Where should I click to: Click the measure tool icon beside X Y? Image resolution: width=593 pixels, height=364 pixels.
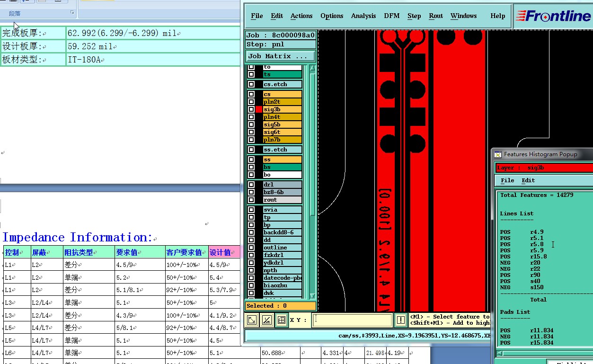(266, 320)
